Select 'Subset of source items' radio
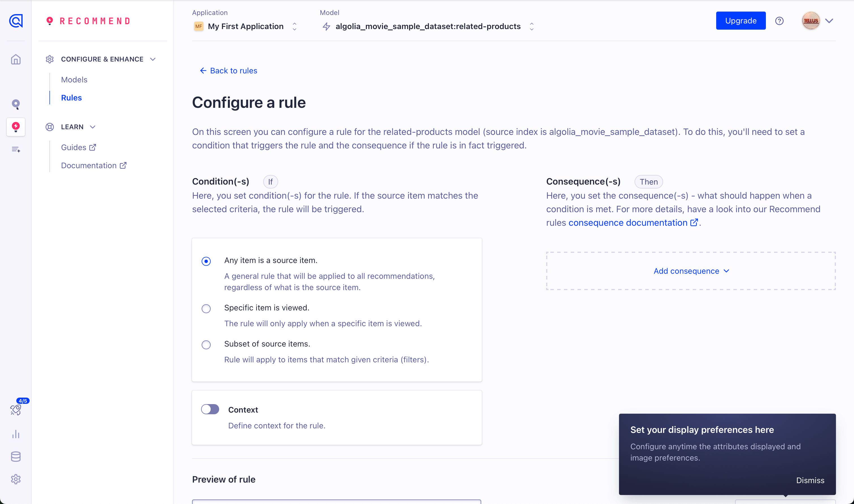Image resolution: width=854 pixels, height=504 pixels. (x=206, y=345)
